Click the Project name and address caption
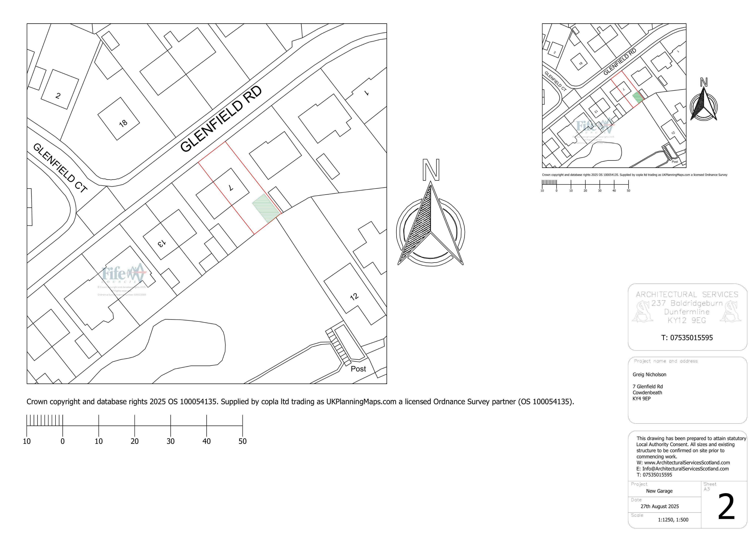 (666, 361)
